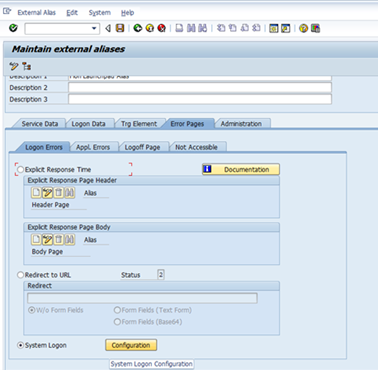This screenshot has width=378, height=370.
Task: Click the yellow Exit icon
Action: pos(150,28)
